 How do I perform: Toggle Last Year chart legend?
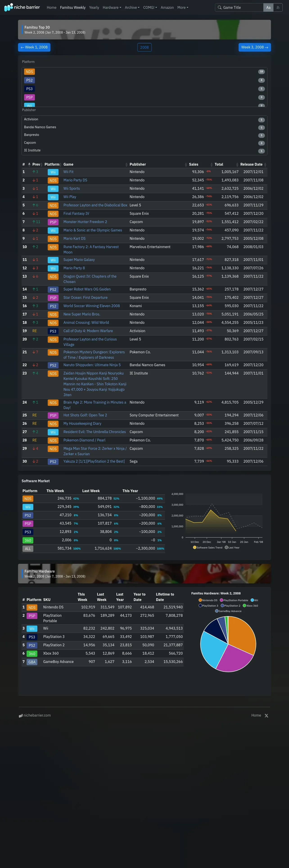[x=232, y=548]
